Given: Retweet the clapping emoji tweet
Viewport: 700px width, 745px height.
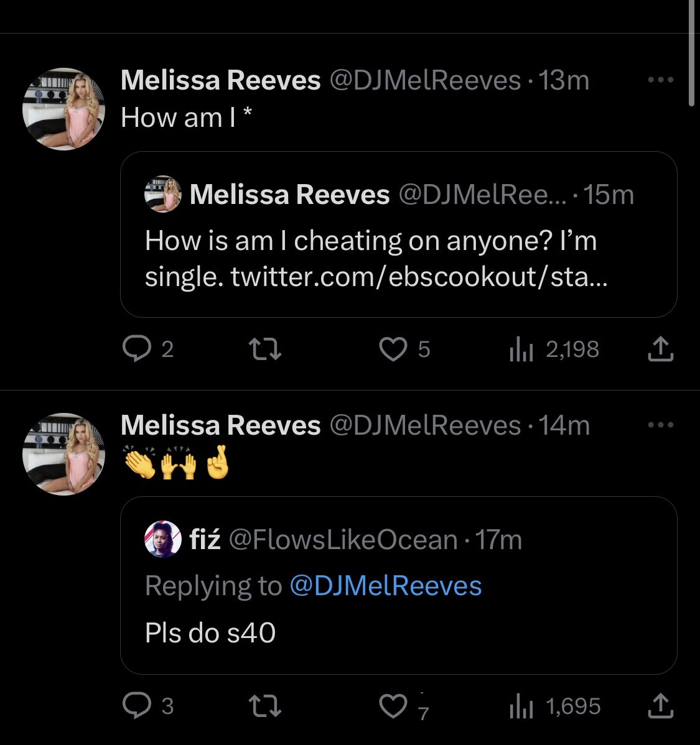Looking at the screenshot, I should 265,706.
